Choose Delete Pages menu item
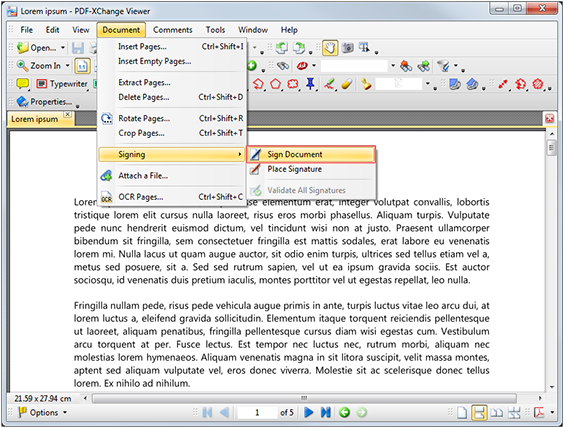The height and width of the screenshot is (428, 564). (x=172, y=97)
